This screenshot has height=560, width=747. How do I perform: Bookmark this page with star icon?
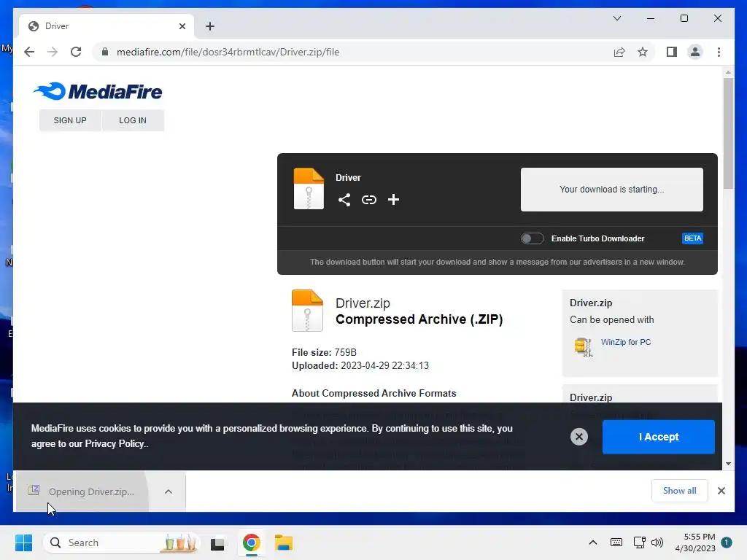coord(643,52)
